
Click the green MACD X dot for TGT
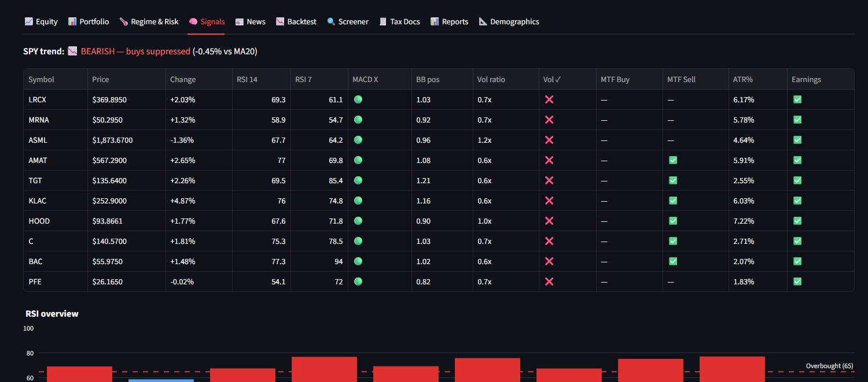[x=358, y=180]
